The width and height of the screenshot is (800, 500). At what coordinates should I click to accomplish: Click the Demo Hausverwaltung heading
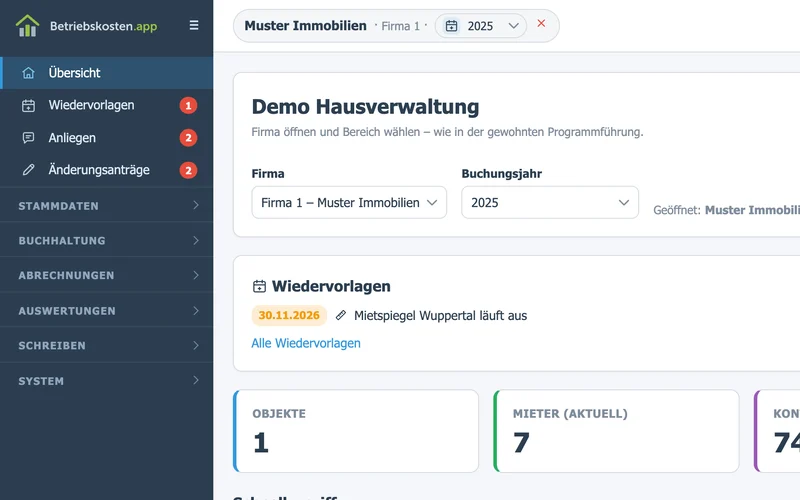(x=365, y=107)
